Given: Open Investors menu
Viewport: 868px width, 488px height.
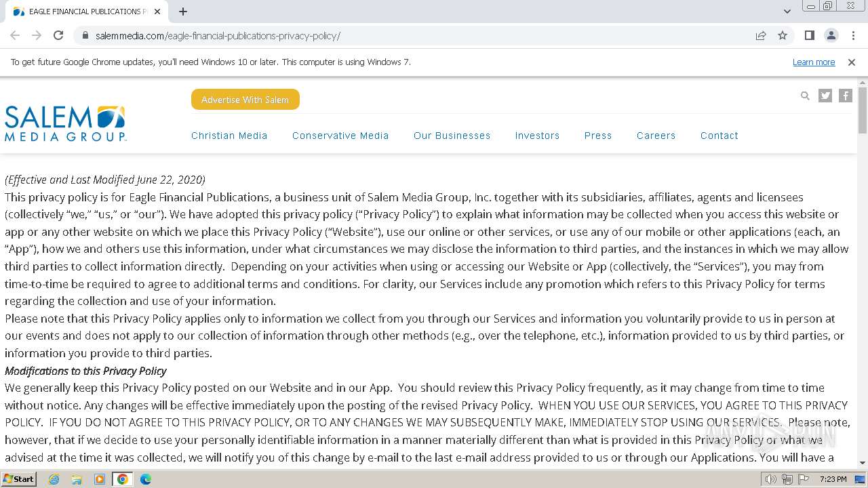Looking at the screenshot, I should click(x=537, y=136).
